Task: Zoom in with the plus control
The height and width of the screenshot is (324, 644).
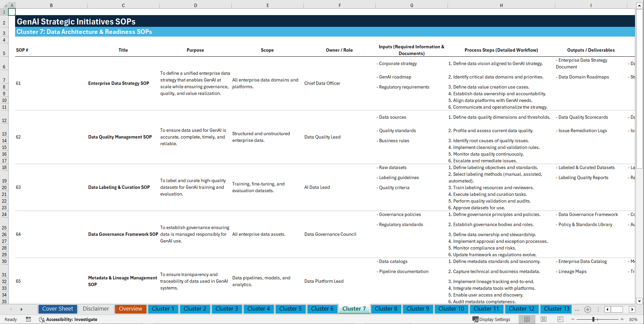Action: click(622, 319)
